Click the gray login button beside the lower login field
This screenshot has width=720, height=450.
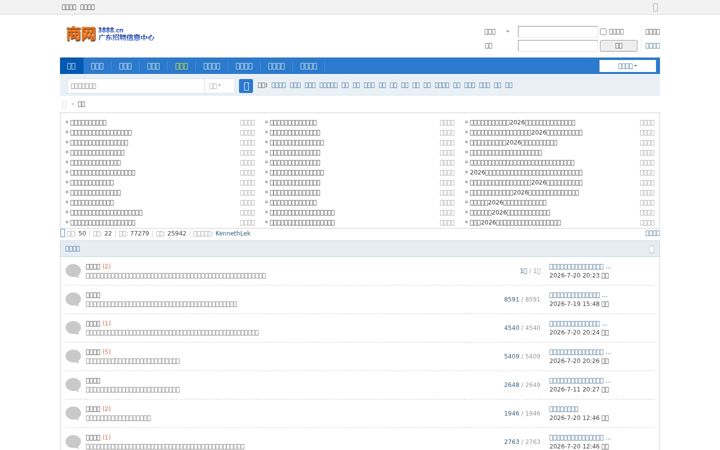click(619, 46)
